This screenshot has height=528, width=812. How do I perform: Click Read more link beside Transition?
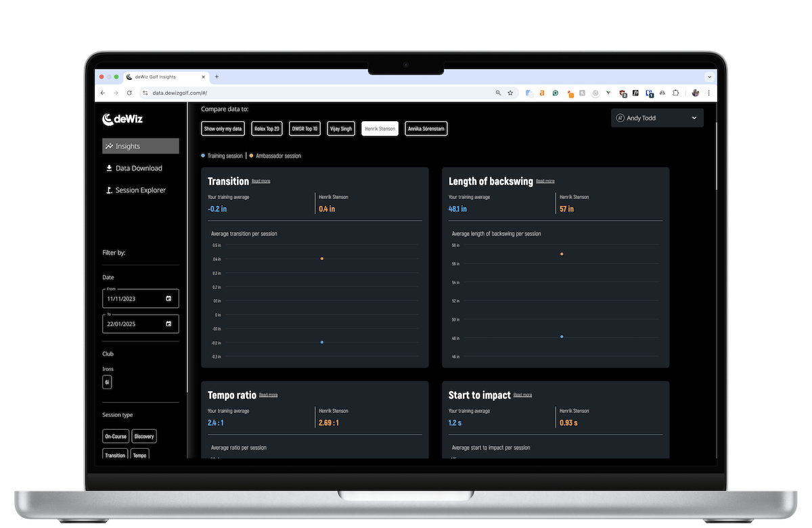tap(261, 181)
